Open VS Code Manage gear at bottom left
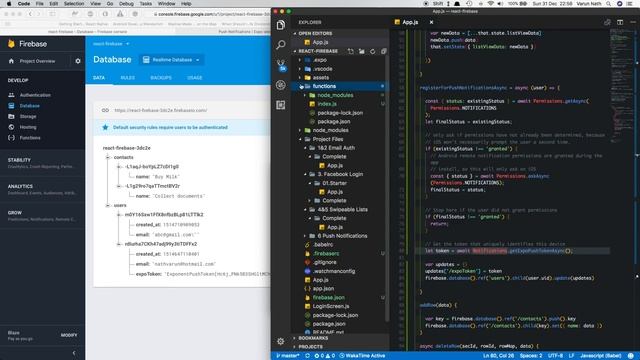Viewport: 640px width, 360px height. coord(281,341)
